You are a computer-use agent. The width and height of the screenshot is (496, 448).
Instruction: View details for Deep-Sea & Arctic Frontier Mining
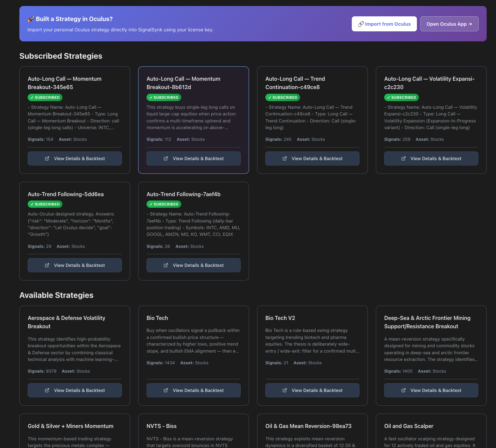point(431,390)
